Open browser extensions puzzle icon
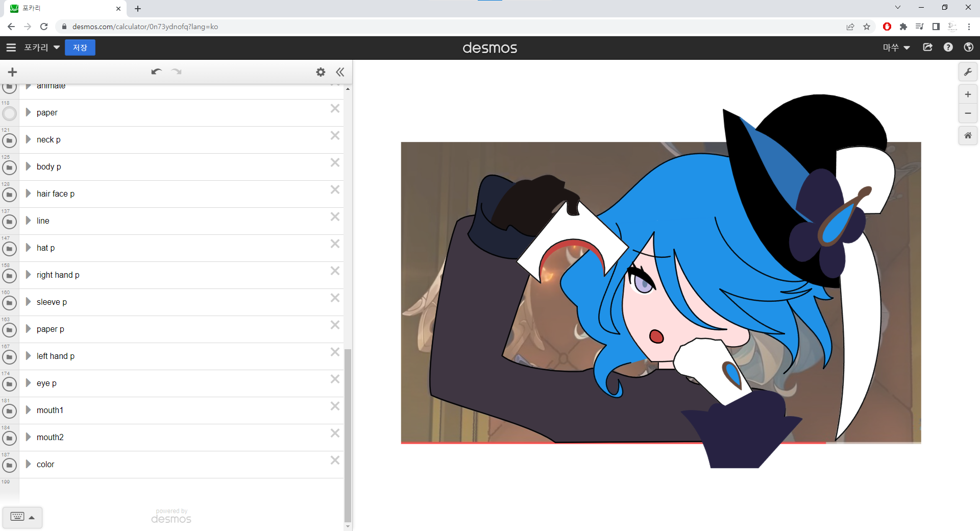The width and height of the screenshot is (980, 531). coord(903,27)
